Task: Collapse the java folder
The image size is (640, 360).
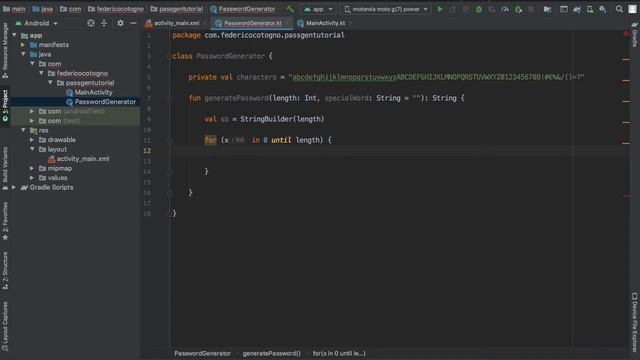Action: pyautogui.click(x=23, y=54)
